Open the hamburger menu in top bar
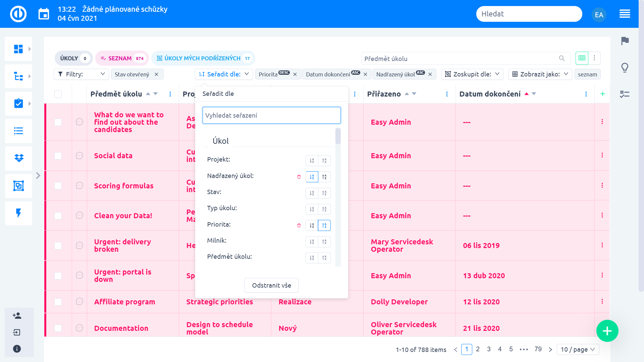The height and width of the screenshot is (362, 644). pos(625,14)
